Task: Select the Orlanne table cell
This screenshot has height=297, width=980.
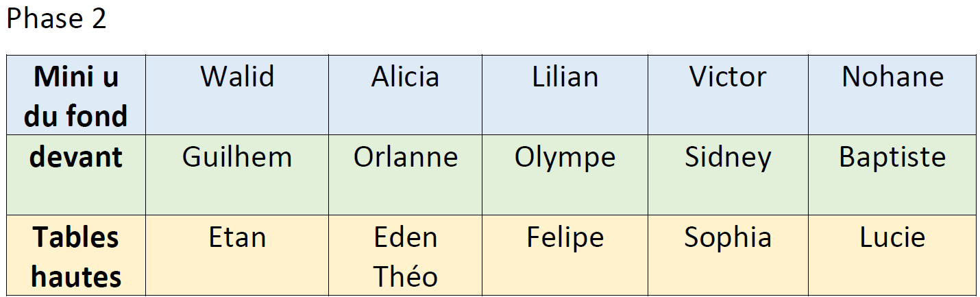Action: point(405,158)
